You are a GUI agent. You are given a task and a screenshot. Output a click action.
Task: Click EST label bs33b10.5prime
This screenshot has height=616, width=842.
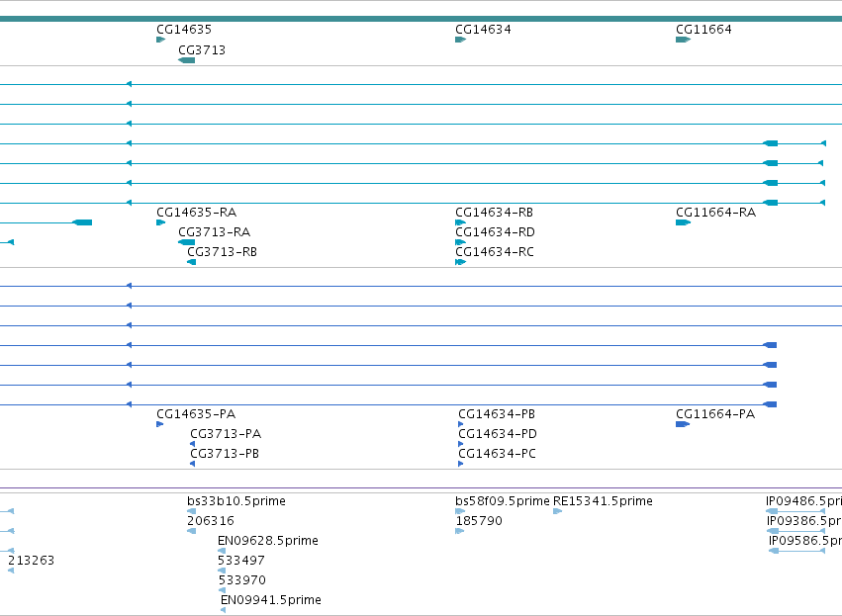[x=236, y=501]
